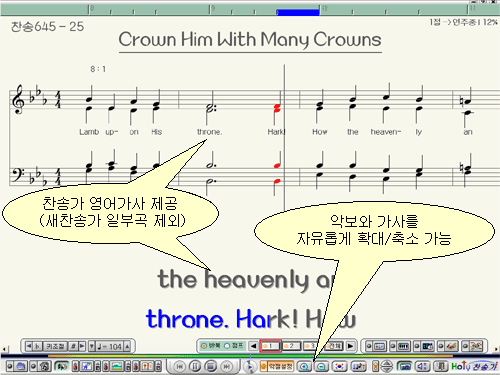Click the volume speaker icon at bottom right
The height and width of the screenshot is (375, 500).
(422, 366)
